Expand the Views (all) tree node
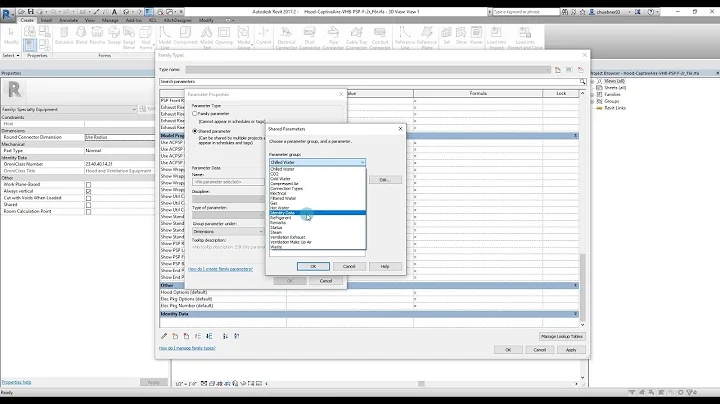The image size is (720, 404). pyautogui.click(x=593, y=81)
